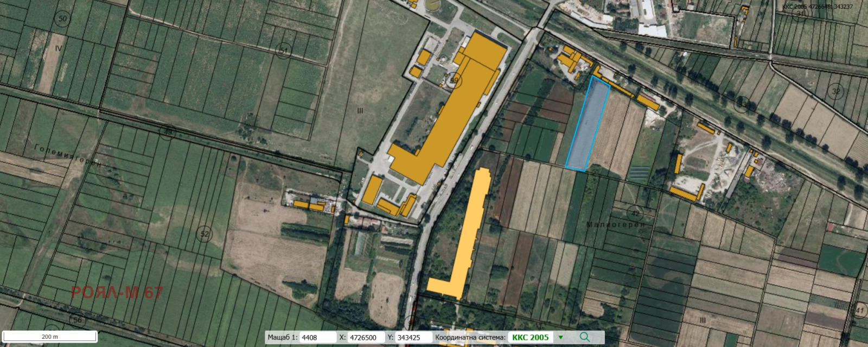868x347 pixels.
Task: Click the circled block number 49
Action: (x=167, y=131)
